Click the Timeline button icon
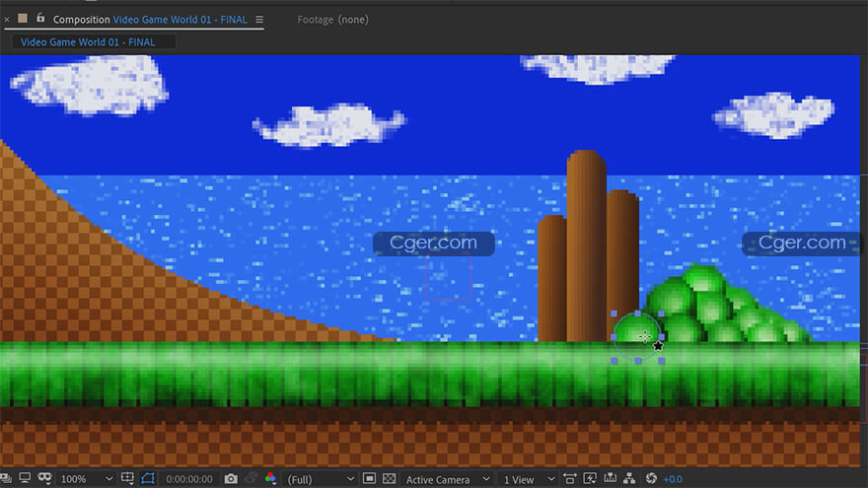 (x=610, y=478)
